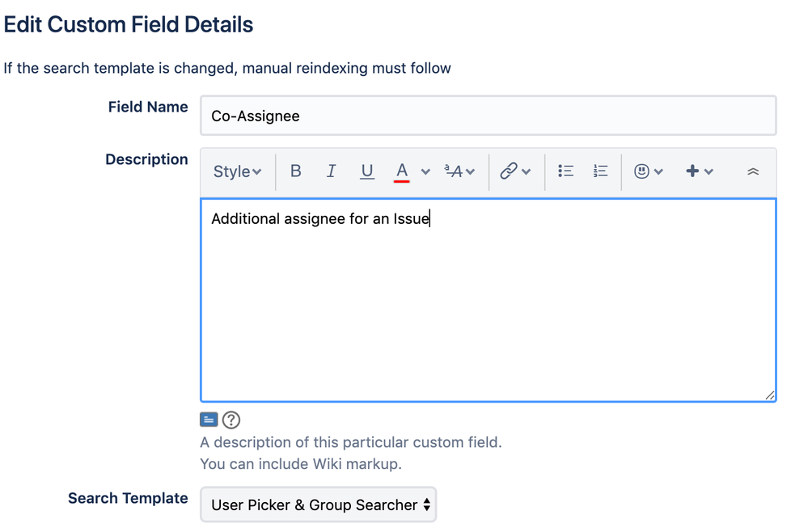Open the more text colors dropdown arrow

click(425, 171)
